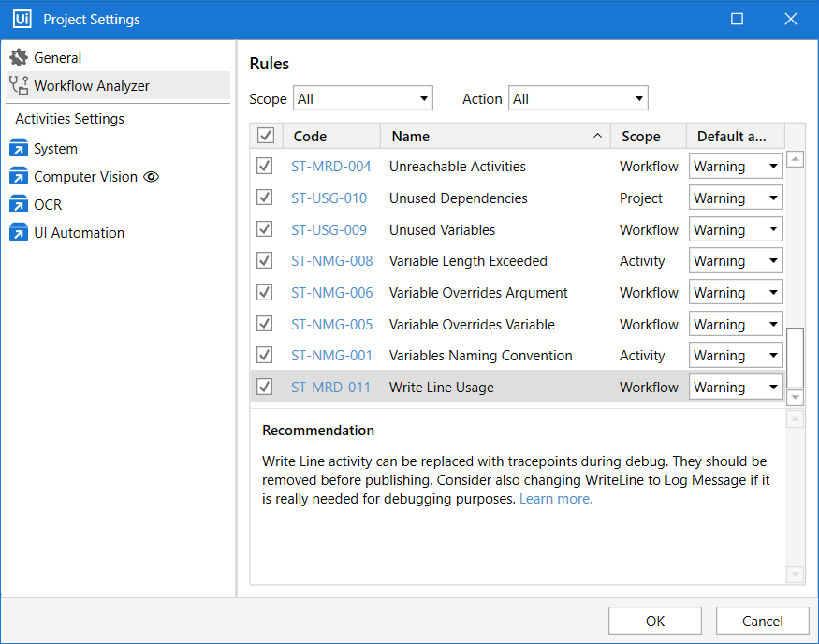Disable the Write Line Usage rule checkbox
The image size is (819, 644).
point(265,388)
